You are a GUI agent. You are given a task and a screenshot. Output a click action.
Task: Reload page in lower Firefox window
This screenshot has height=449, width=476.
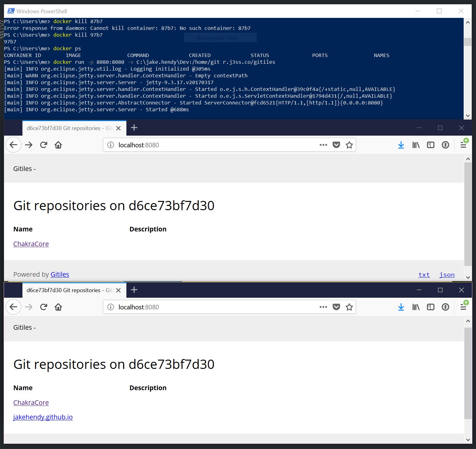(43, 307)
